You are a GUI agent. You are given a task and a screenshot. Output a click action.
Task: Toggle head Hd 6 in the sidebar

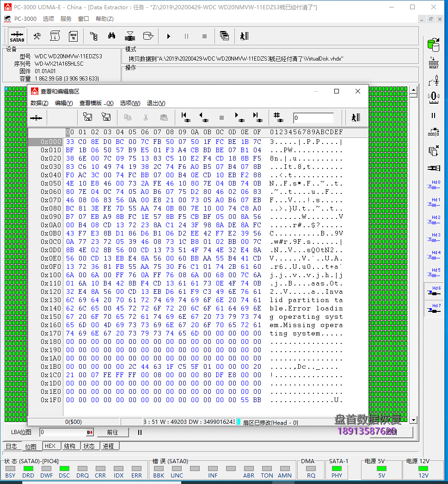pyautogui.click(x=434, y=291)
